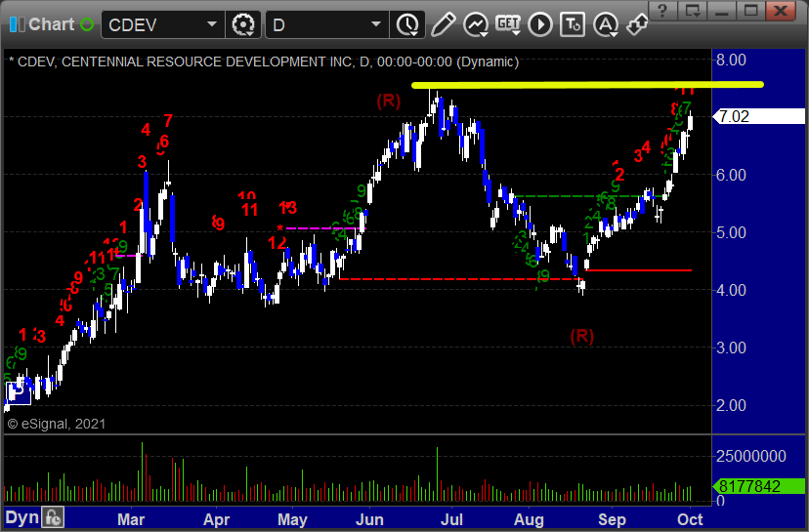The width and height of the screenshot is (809, 532).
Task: Click the Sep label on time axis
Action: coord(612,519)
